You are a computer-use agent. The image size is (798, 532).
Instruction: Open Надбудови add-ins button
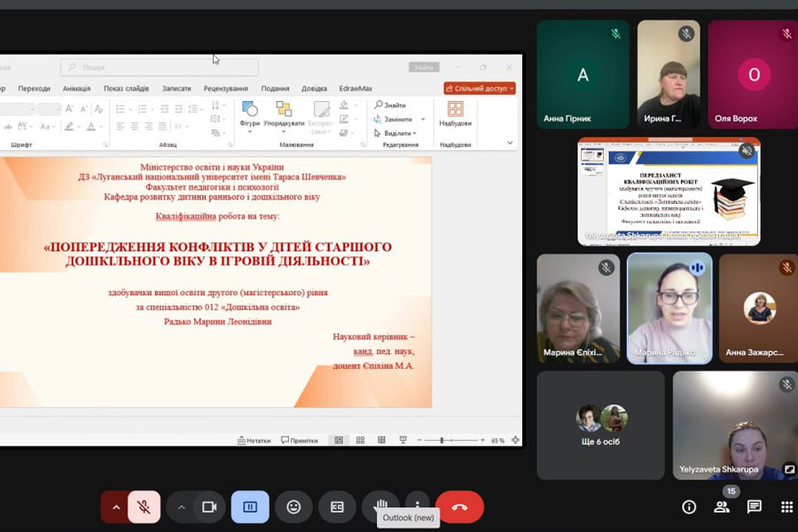[456, 114]
